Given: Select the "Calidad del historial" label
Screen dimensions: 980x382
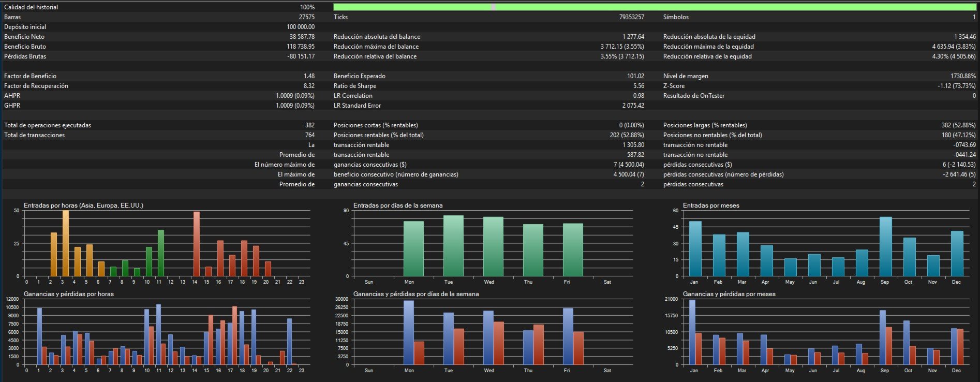Looking at the screenshot, I should [x=31, y=7].
